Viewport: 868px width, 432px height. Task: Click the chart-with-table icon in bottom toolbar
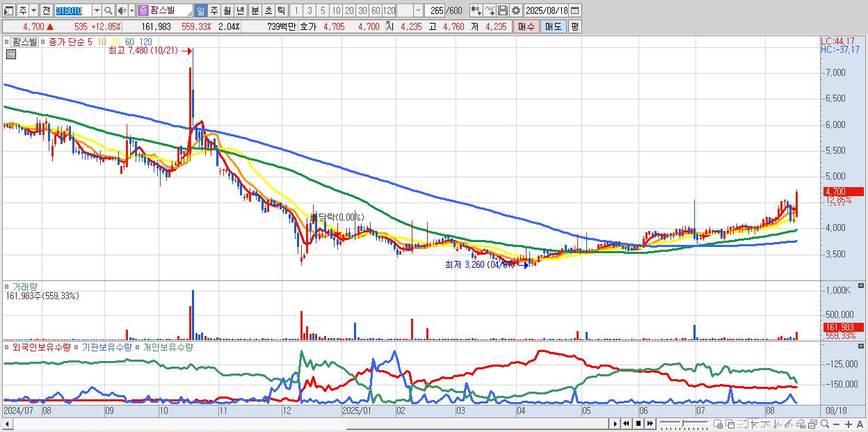click(718, 424)
